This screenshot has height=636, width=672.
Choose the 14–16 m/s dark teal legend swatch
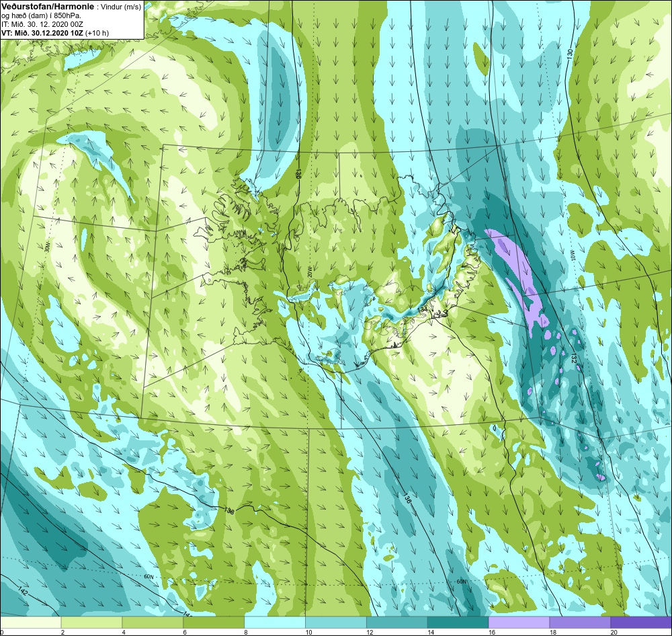pos(458,622)
